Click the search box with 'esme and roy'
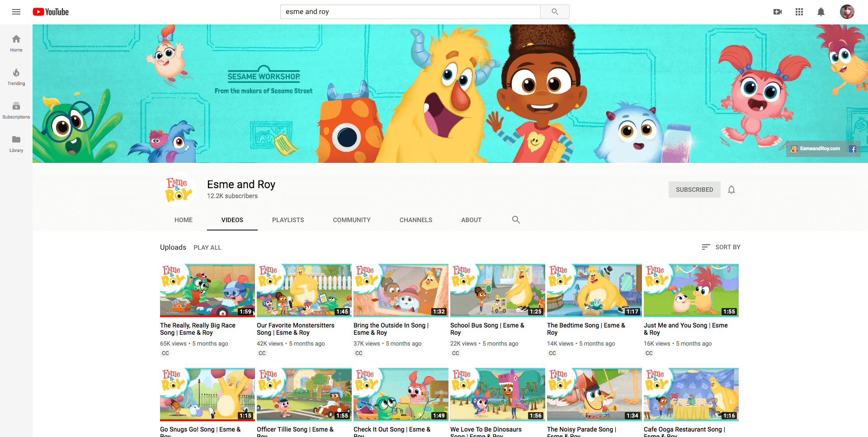The image size is (868, 437). (x=410, y=12)
